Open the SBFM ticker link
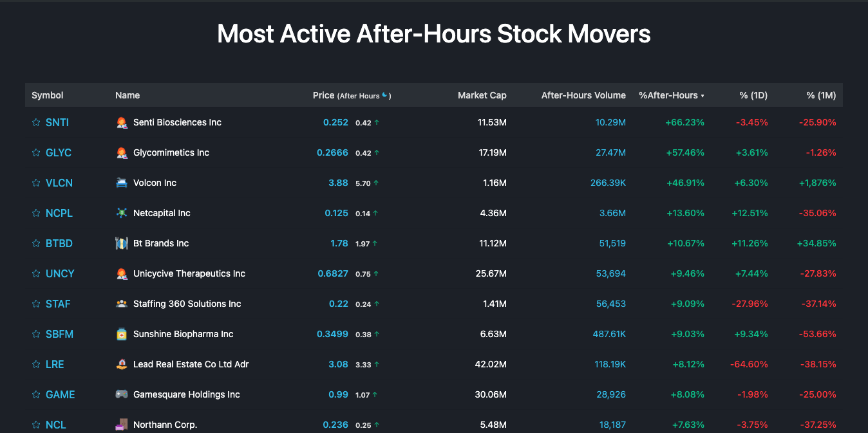This screenshot has width=868, height=433. [x=59, y=333]
